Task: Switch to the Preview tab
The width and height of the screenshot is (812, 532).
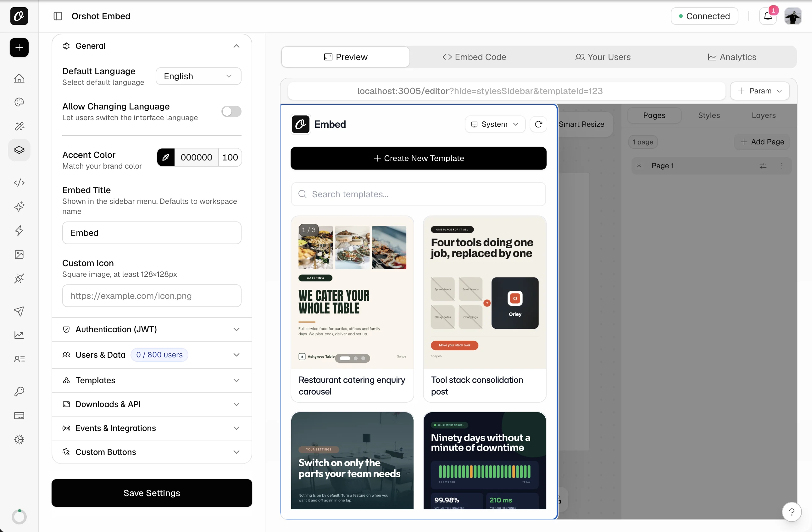Action: coord(346,57)
